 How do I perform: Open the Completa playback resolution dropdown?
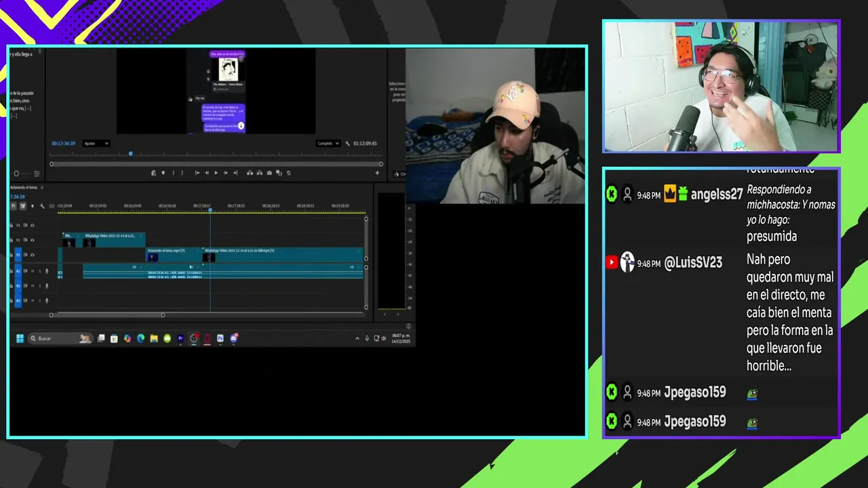pyautogui.click(x=328, y=144)
